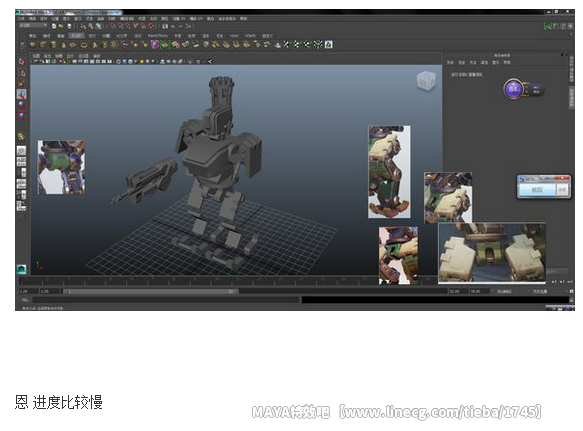This screenshot has height=431, width=583.
Task: Click the go to end playback button
Action: pos(570,282)
